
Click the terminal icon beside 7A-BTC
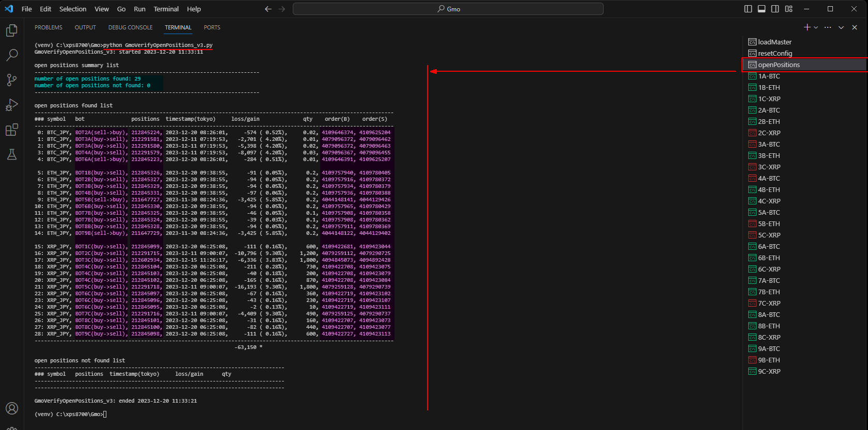752,280
